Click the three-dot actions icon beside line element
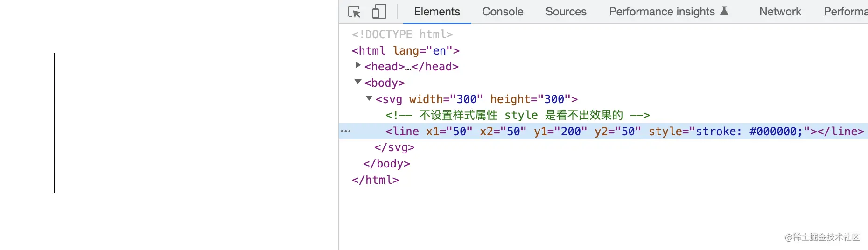 click(x=346, y=131)
